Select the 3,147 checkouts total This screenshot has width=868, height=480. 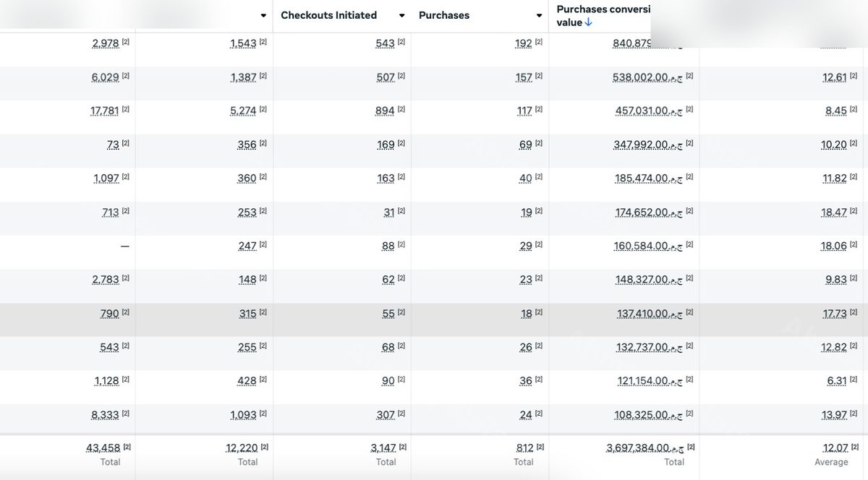tap(383, 448)
